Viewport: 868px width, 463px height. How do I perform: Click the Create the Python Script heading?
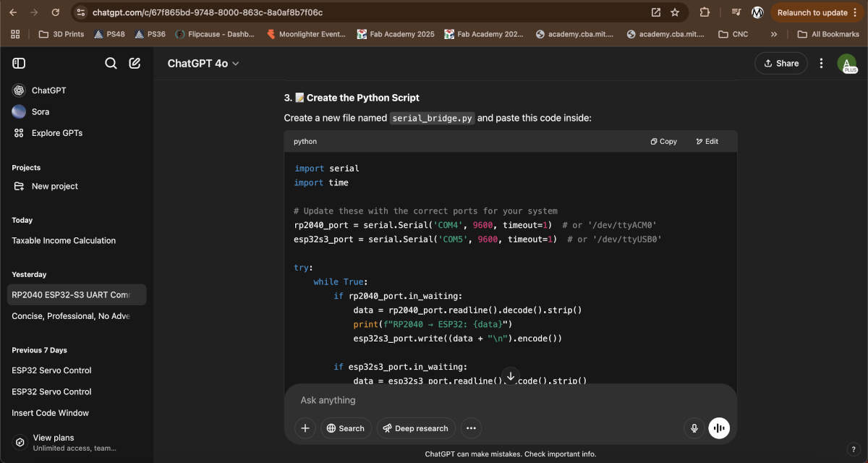point(352,98)
